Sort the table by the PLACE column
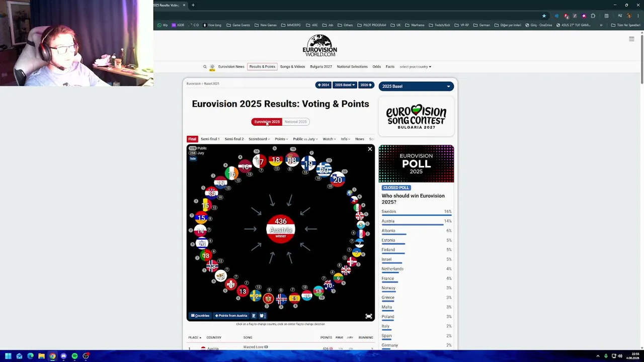The width and height of the screenshot is (644, 362). [195, 337]
